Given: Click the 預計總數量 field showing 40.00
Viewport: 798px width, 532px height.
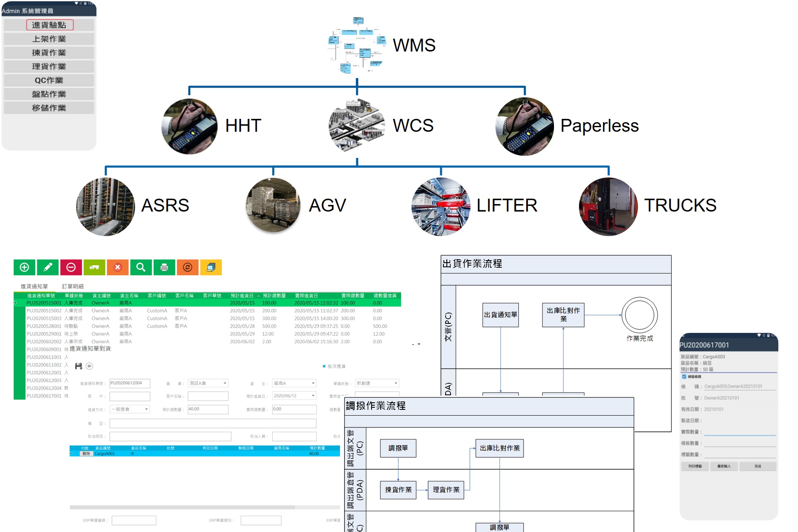Looking at the screenshot, I should pyautogui.click(x=208, y=409).
